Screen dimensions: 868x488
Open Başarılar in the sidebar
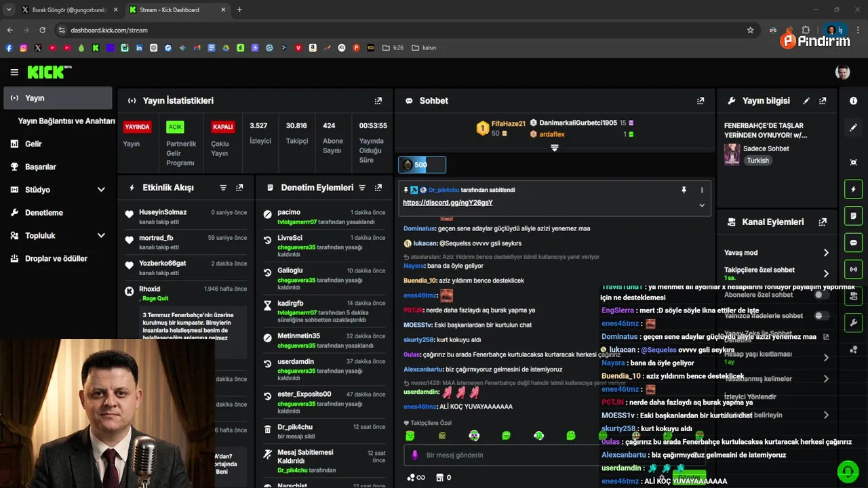pyautogui.click(x=58, y=167)
